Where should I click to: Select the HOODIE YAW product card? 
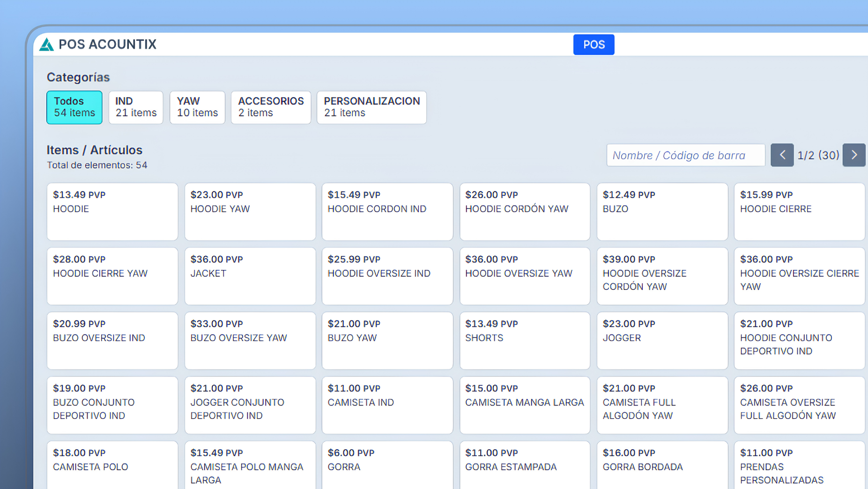[250, 212]
